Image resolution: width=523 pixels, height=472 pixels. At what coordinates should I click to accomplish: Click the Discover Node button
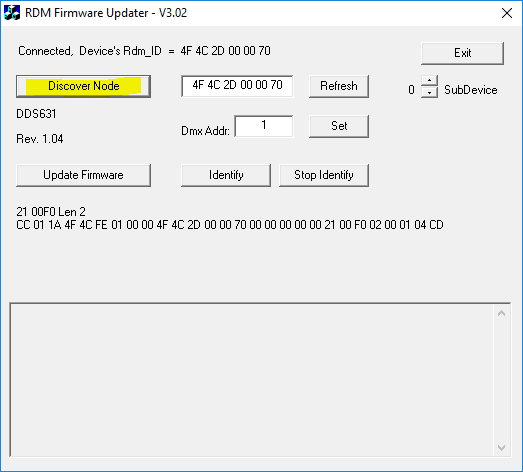[x=83, y=86]
